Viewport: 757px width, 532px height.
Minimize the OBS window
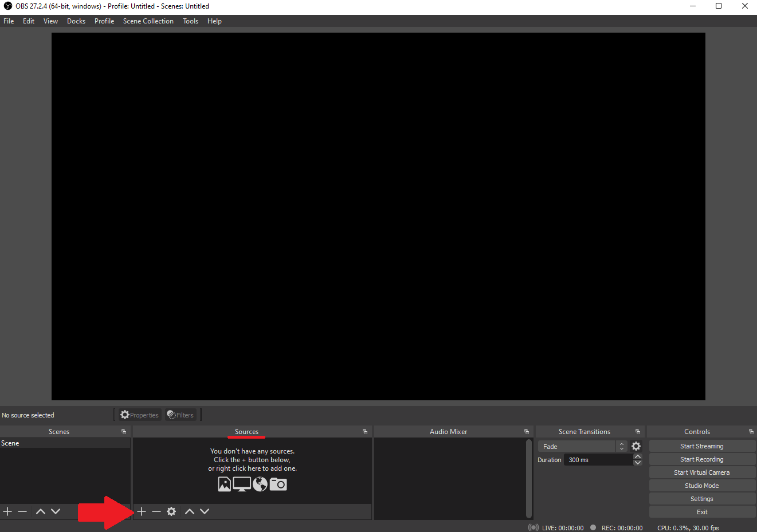point(693,6)
